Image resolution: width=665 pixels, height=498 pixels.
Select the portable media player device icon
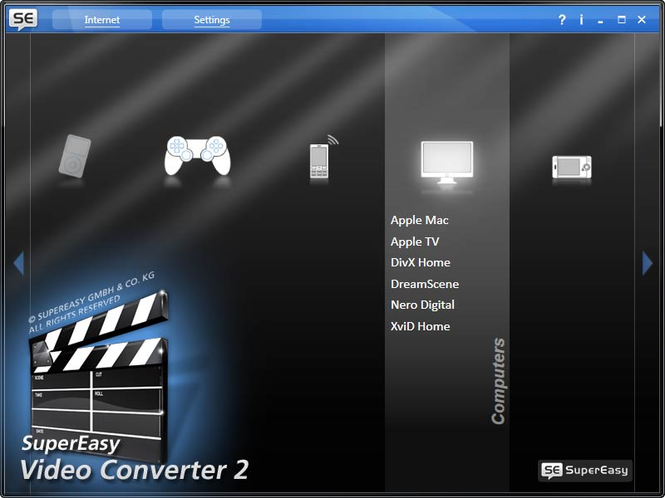[75, 156]
